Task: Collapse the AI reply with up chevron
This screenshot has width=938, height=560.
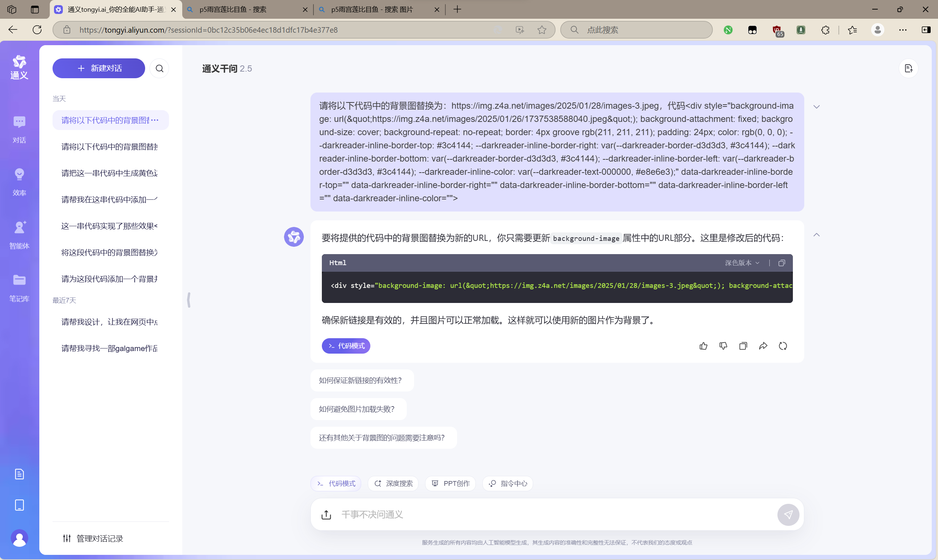Action: click(816, 235)
